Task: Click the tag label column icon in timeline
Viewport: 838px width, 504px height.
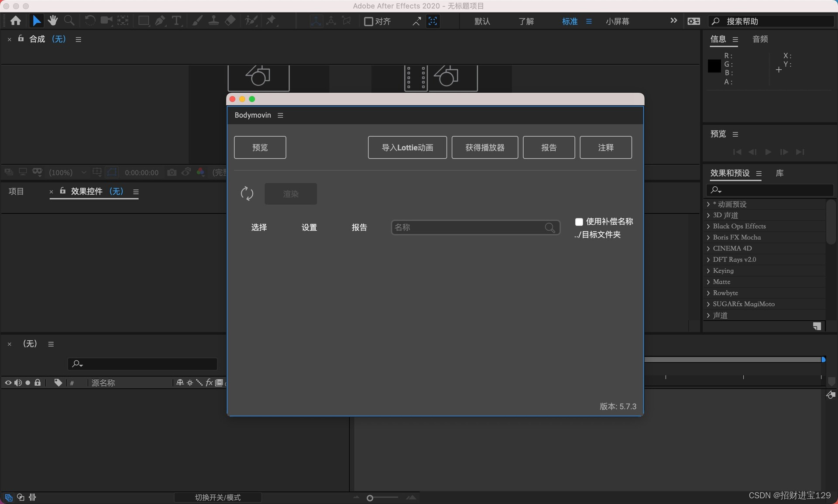Action: point(58,383)
